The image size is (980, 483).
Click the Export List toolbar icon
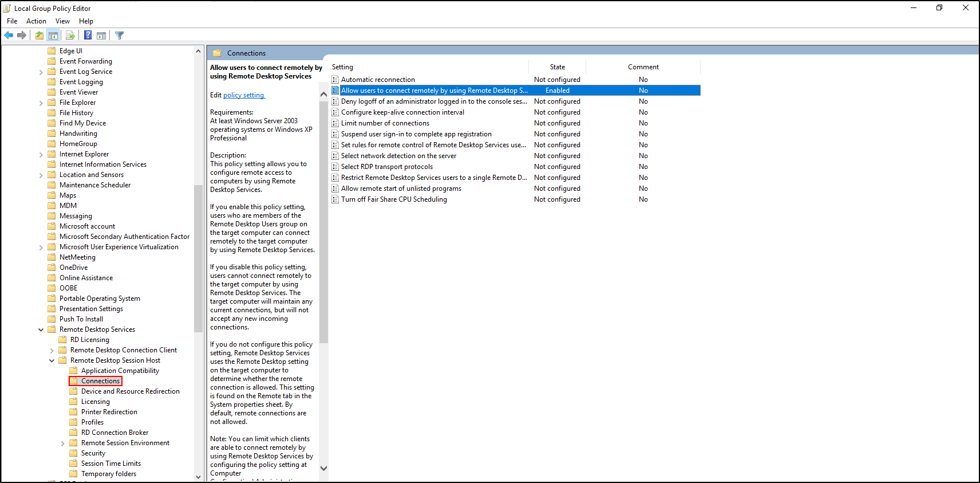pyautogui.click(x=70, y=36)
